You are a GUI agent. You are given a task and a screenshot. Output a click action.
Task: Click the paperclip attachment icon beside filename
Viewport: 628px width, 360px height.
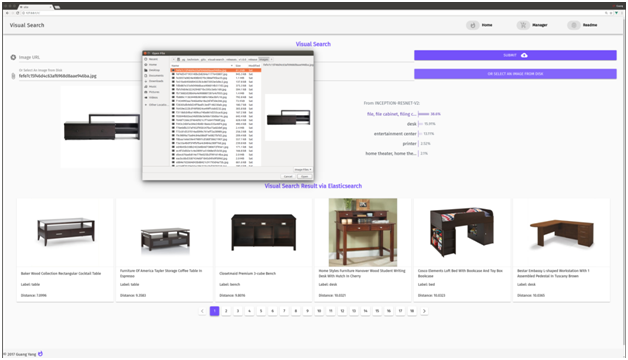[x=13, y=76]
